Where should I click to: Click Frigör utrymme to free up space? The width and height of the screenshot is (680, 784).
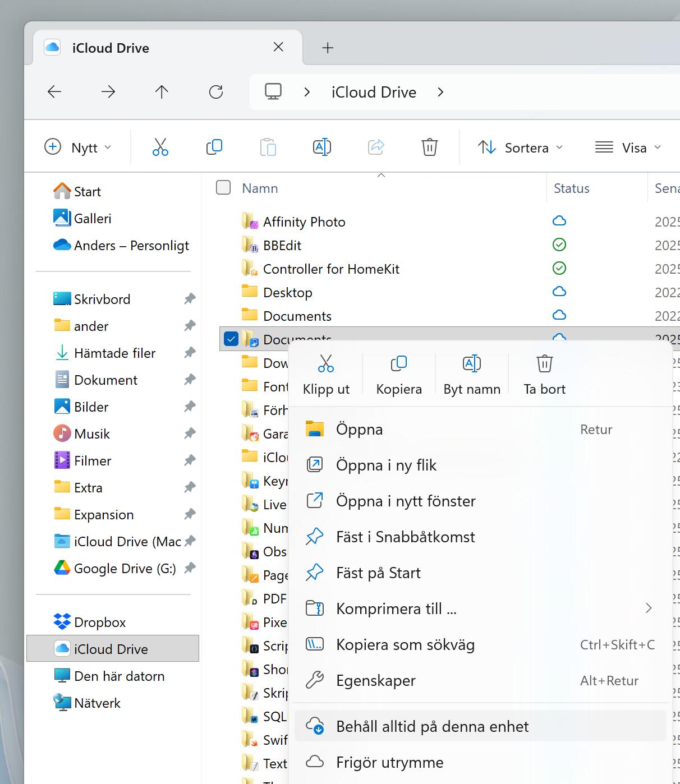[x=389, y=762]
